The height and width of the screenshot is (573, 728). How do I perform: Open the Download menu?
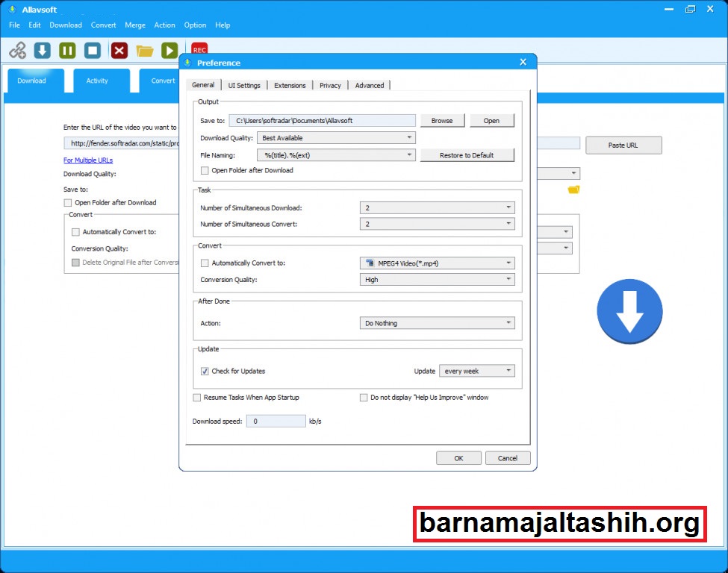pos(66,25)
